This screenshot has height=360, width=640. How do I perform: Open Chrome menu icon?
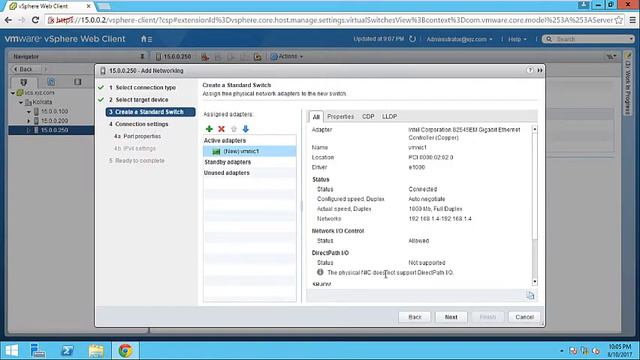(x=632, y=20)
